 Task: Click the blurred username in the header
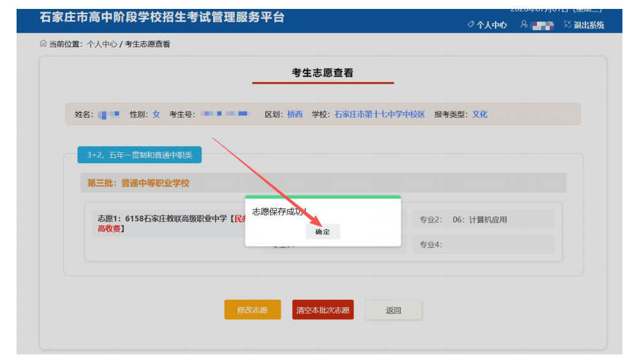(543, 25)
